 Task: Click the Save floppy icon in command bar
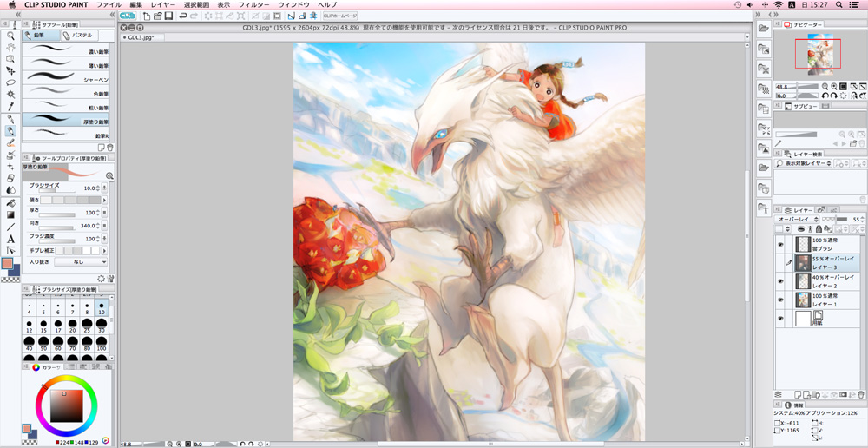pos(168,16)
